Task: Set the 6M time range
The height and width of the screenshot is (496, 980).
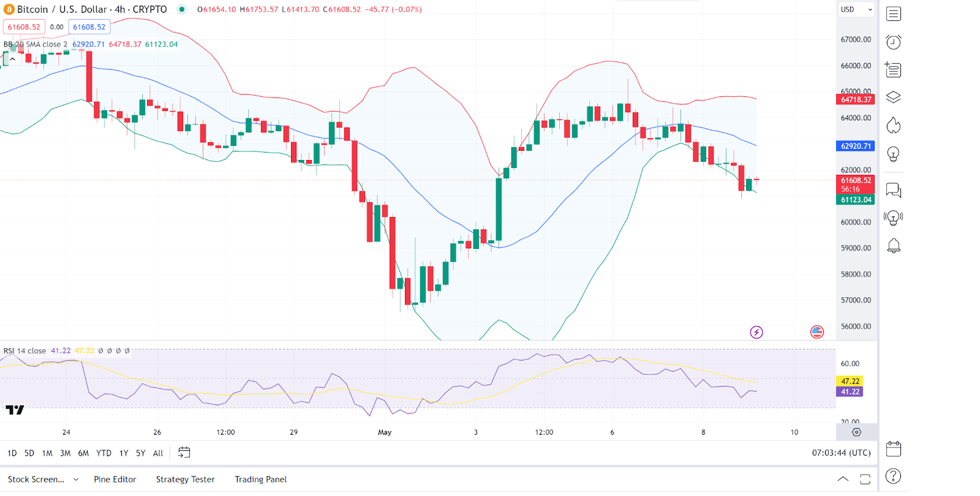Action: (83, 453)
